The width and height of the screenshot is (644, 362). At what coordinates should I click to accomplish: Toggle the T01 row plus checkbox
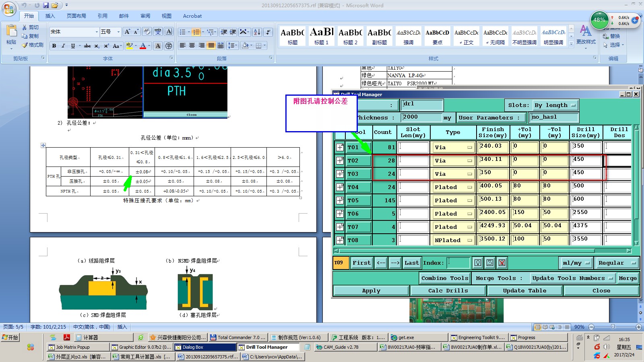pyautogui.click(x=340, y=147)
